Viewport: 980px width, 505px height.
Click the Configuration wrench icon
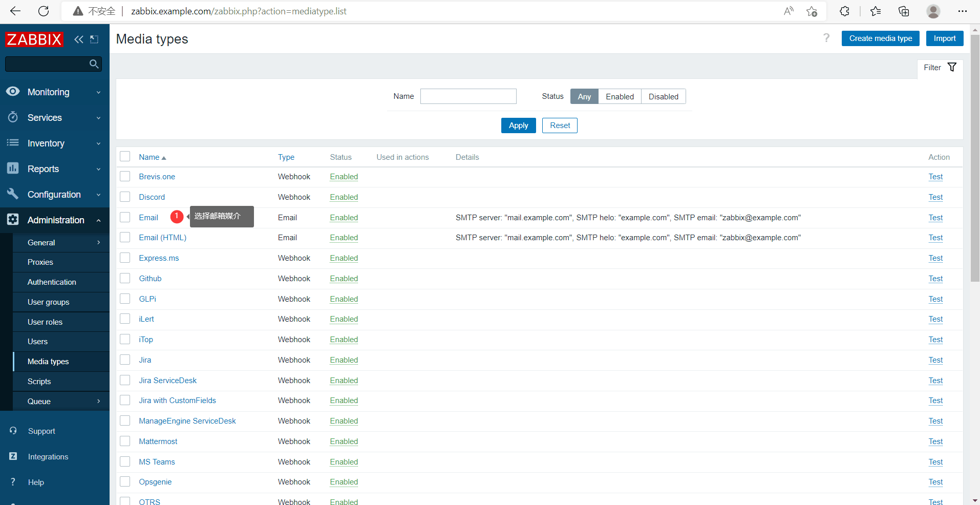pos(13,194)
